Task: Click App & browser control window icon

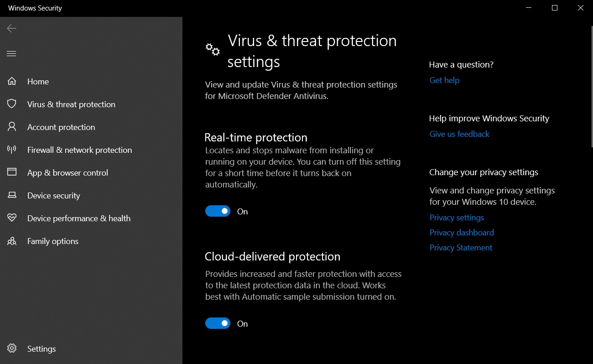Action: pyautogui.click(x=12, y=172)
